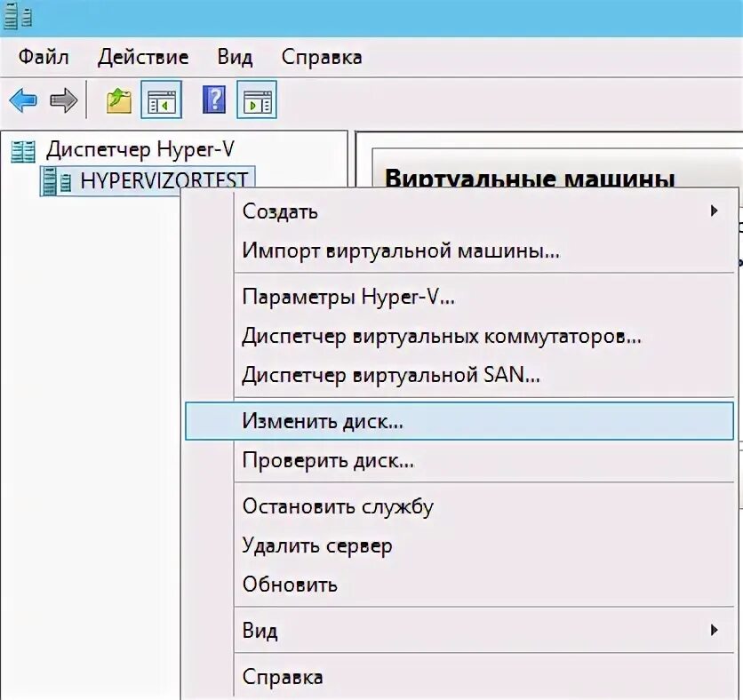Select Остановить службу
The height and width of the screenshot is (700, 743).
point(459,506)
